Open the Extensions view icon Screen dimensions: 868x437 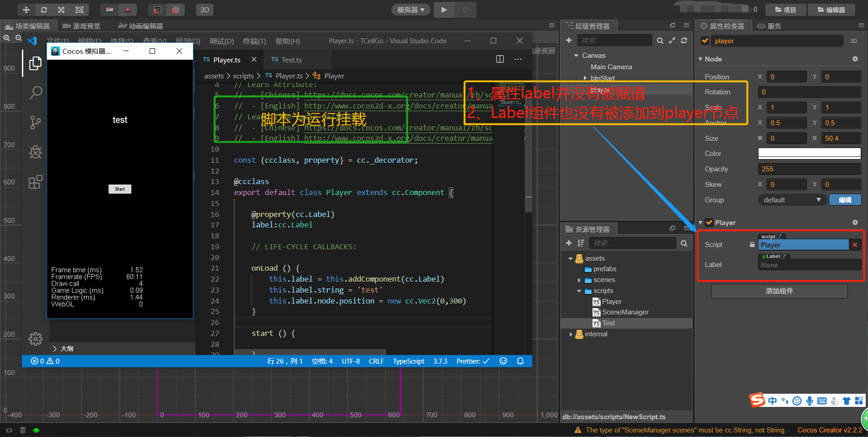tap(35, 182)
